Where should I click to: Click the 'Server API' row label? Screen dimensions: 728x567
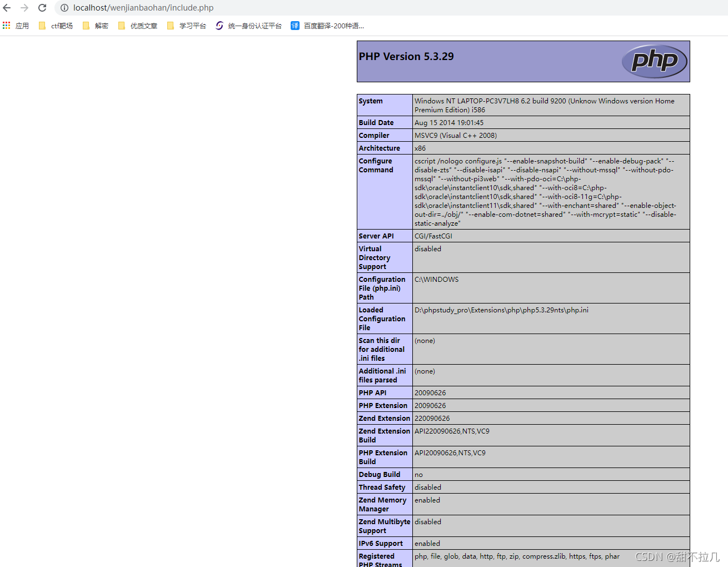pyautogui.click(x=376, y=236)
